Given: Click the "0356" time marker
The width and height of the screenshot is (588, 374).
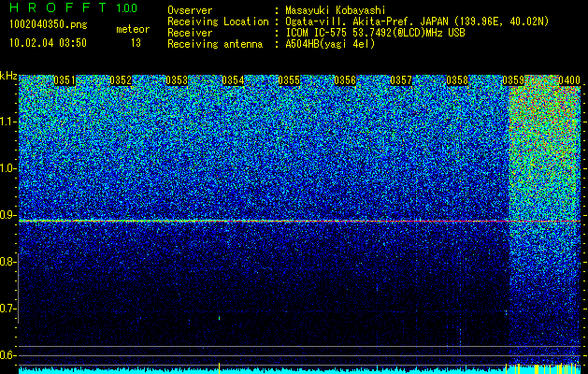Looking at the screenshot, I should [345, 80].
